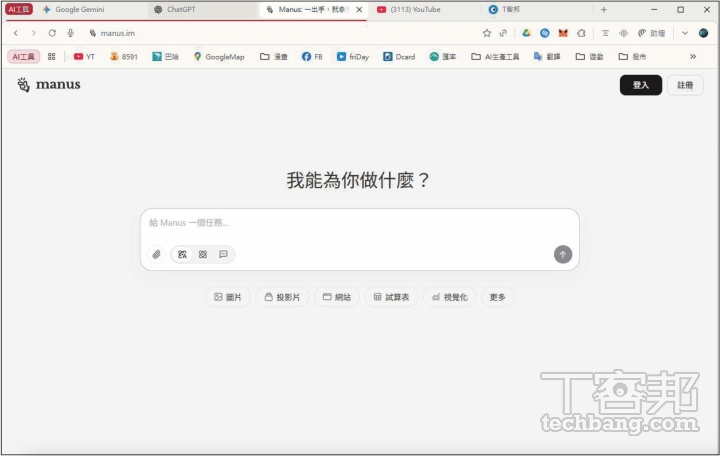Click the paperclip attachment icon
Viewport: 720px width, 456px height.
[157, 254]
